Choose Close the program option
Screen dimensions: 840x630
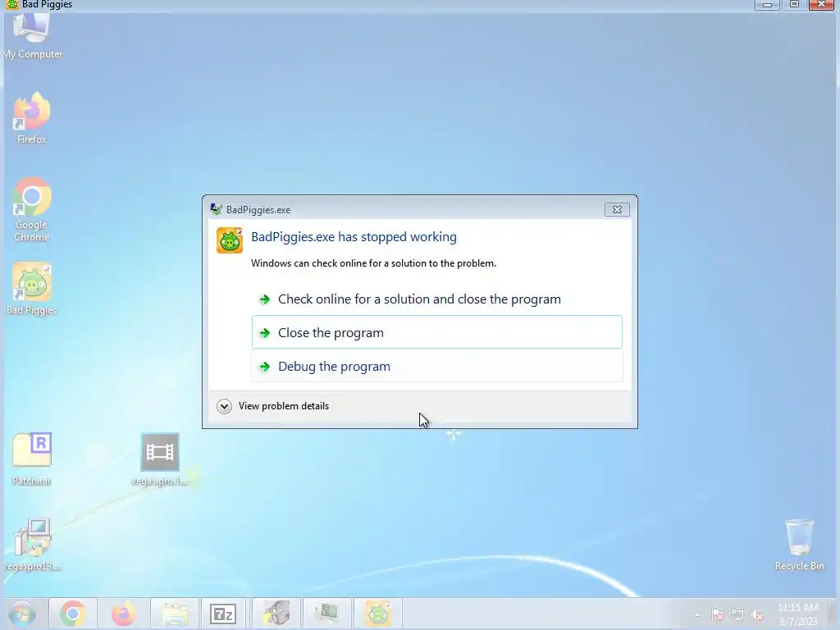[436, 332]
